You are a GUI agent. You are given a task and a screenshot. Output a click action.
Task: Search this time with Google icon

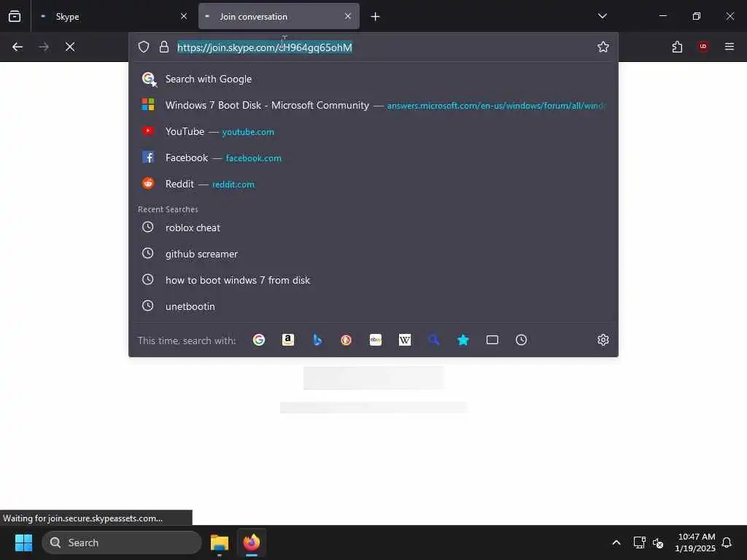pos(259,340)
